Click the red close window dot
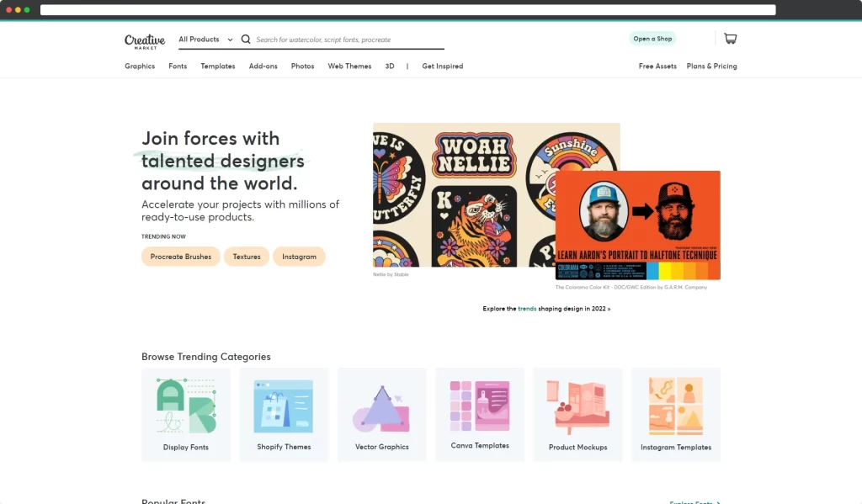The height and width of the screenshot is (504, 862). coord(8,10)
